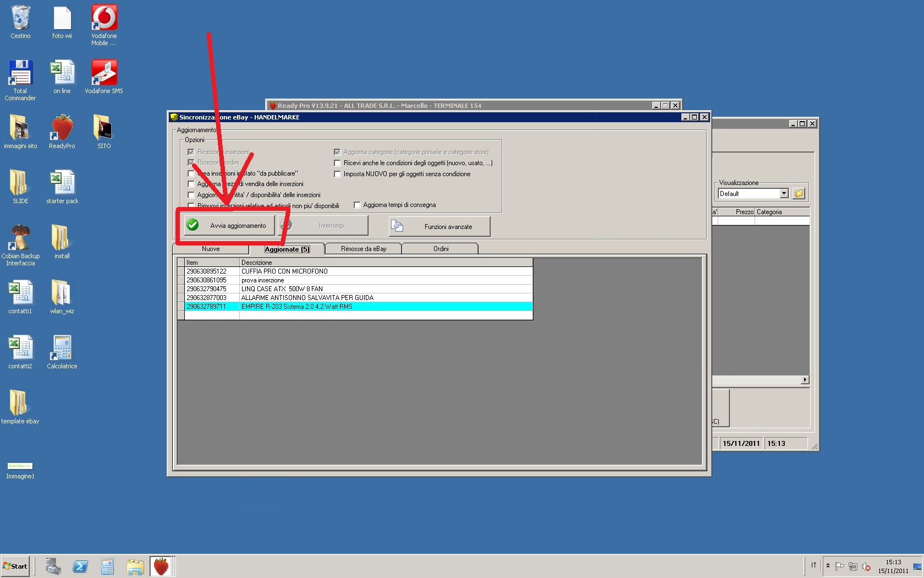The width and height of the screenshot is (924, 578).
Task: Select the 'prova inserzione' row
Action: [x=355, y=280]
